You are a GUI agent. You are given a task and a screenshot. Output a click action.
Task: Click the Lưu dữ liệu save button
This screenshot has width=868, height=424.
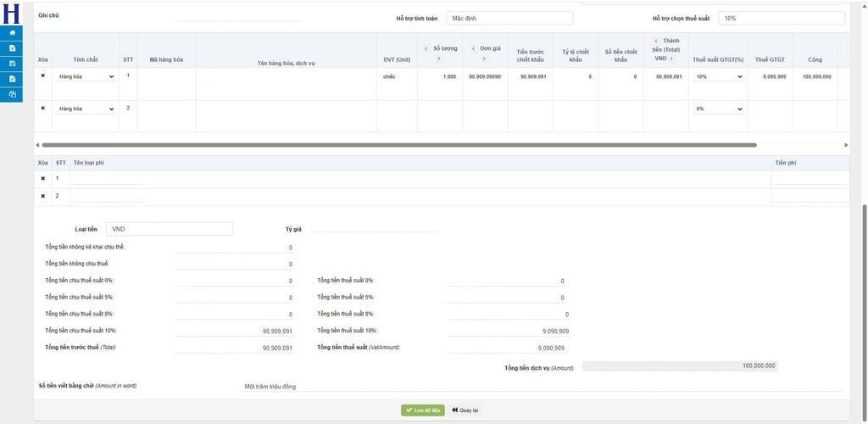coord(423,410)
